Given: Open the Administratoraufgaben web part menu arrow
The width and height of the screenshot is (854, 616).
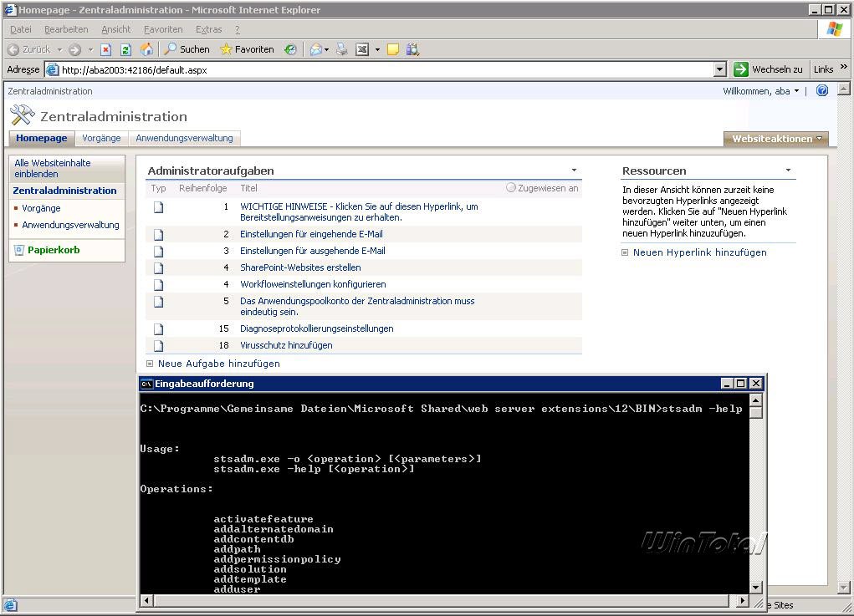Looking at the screenshot, I should (x=574, y=171).
